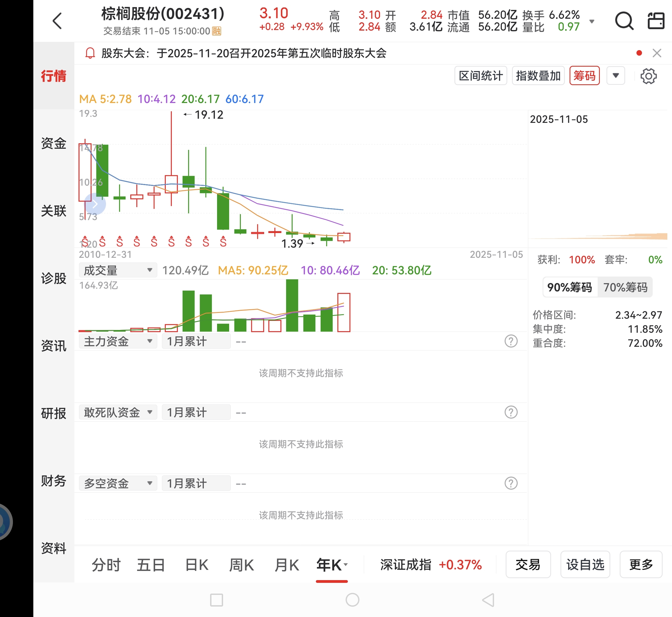Toggle the 筹码 chip distribution button

tap(584, 76)
